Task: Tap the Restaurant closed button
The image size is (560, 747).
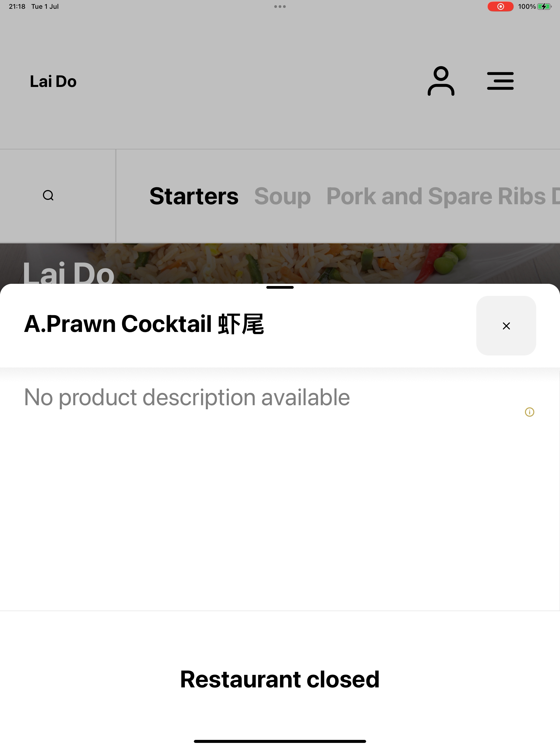Action: [x=280, y=679]
